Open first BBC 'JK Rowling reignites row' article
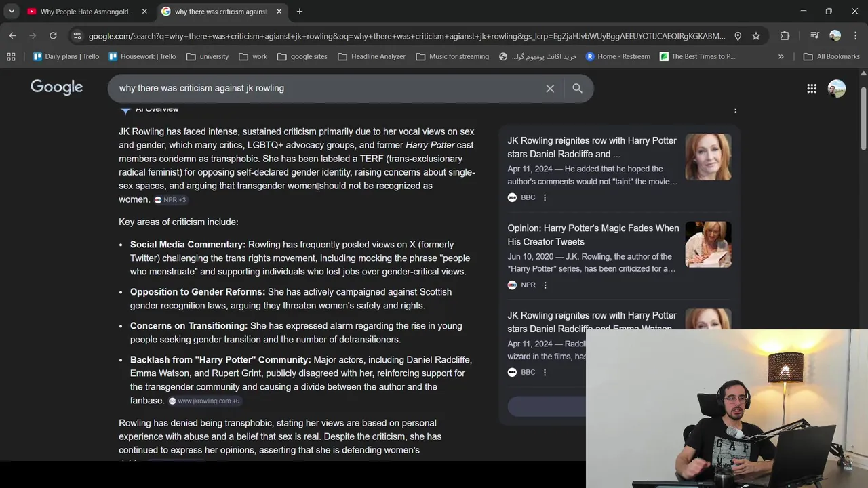This screenshot has height=488, width=868. click(592, 147)
